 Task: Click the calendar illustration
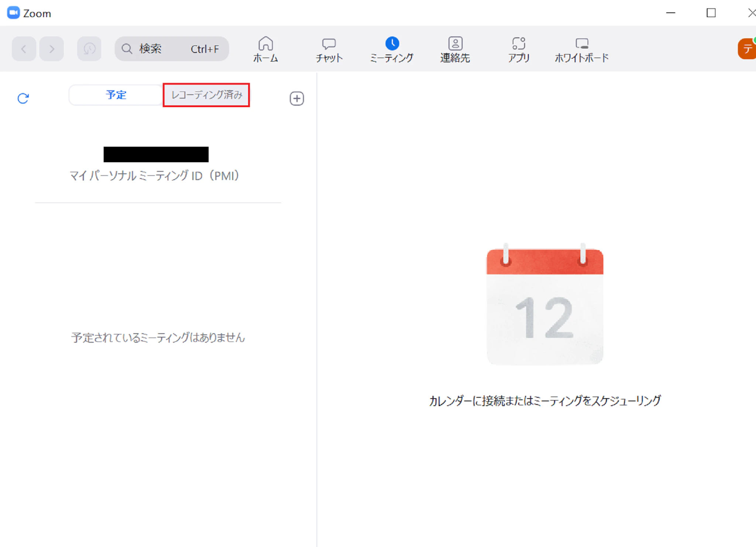click(544, 305)
